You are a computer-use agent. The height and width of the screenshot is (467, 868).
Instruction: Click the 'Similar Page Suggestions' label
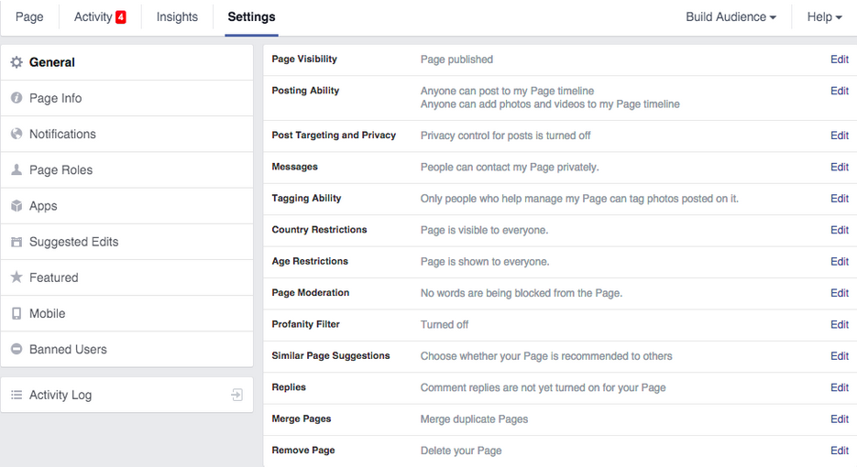[331, 356]
